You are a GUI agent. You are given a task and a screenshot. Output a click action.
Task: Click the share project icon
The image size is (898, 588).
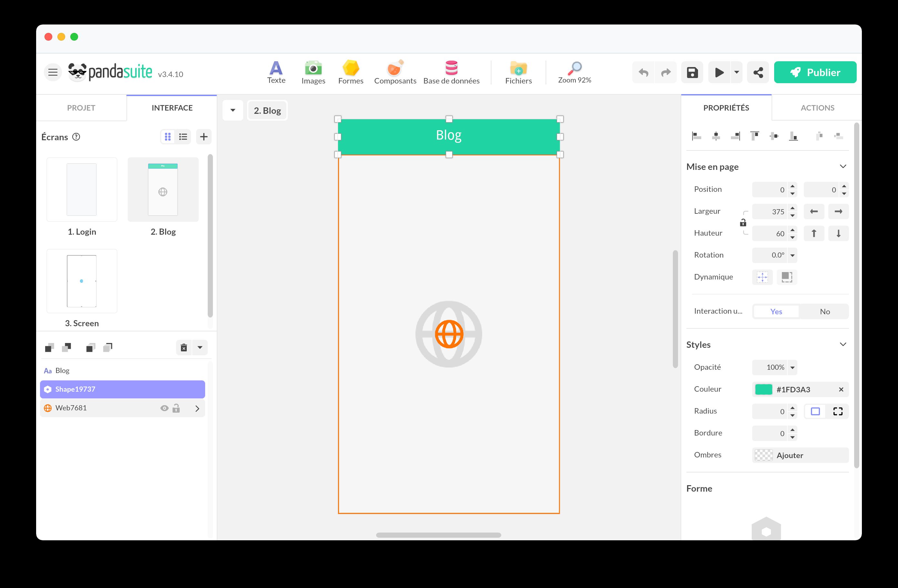[758, 73]
